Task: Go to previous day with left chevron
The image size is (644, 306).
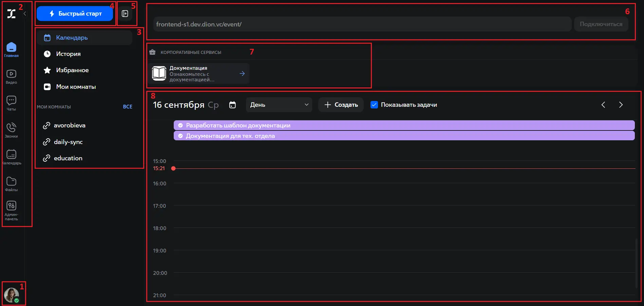Action: click(603, 105)
